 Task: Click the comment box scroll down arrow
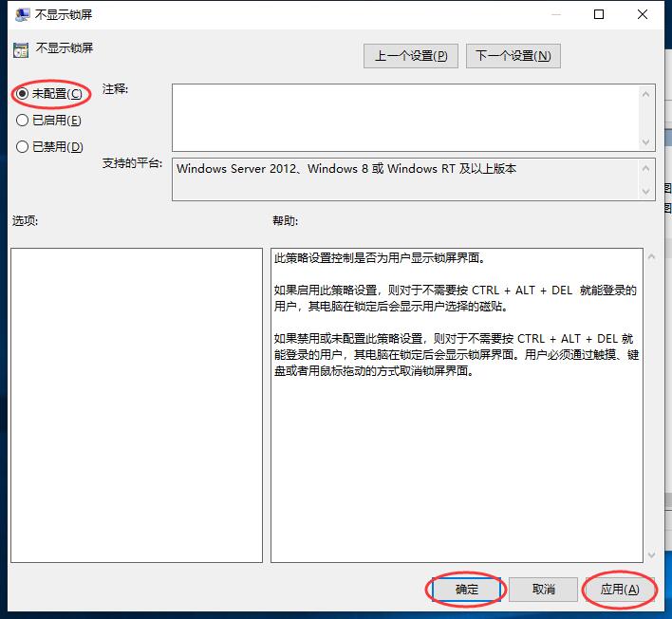pyautogui.click(x=645, y=141)
